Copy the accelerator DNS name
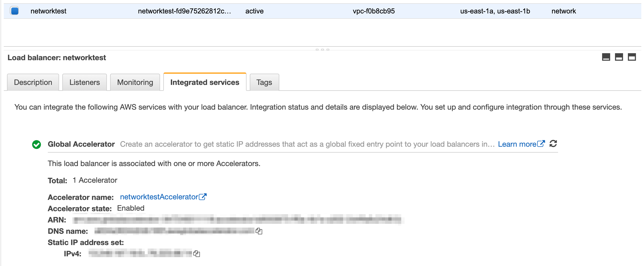Screen dimensions: 644x266 click(259, 231)
